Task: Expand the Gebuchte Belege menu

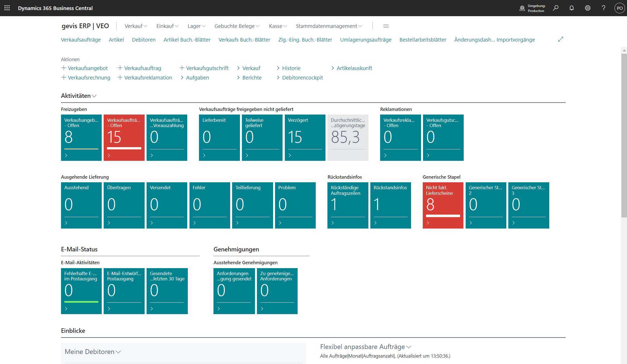Action: [x=237, y=26]
